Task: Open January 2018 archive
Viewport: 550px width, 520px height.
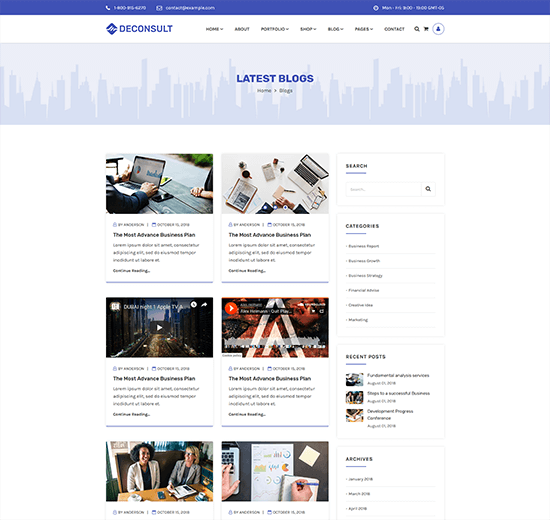Action: coord(360,479)
